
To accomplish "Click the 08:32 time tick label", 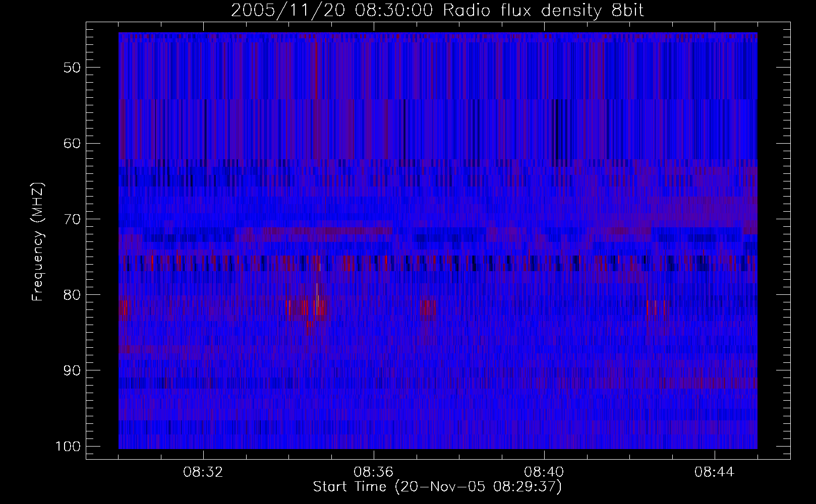I will tap(203, 472).
